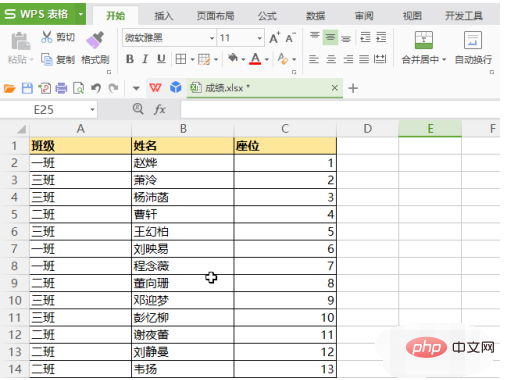Screen dimensions: 505x380
Task: Open the 页面布局 ribbon tab
Action: tap(215, 16)
